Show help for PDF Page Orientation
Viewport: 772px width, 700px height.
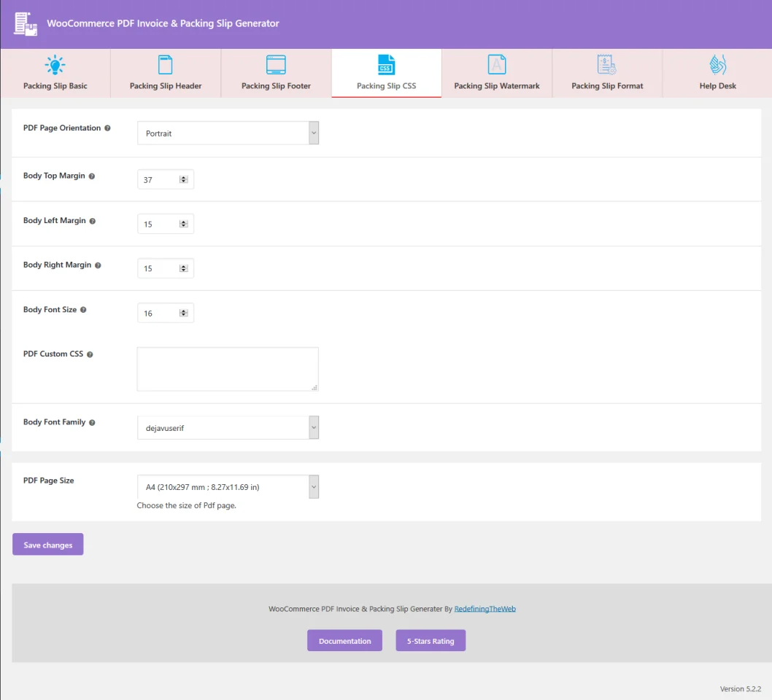pos(107,128)
